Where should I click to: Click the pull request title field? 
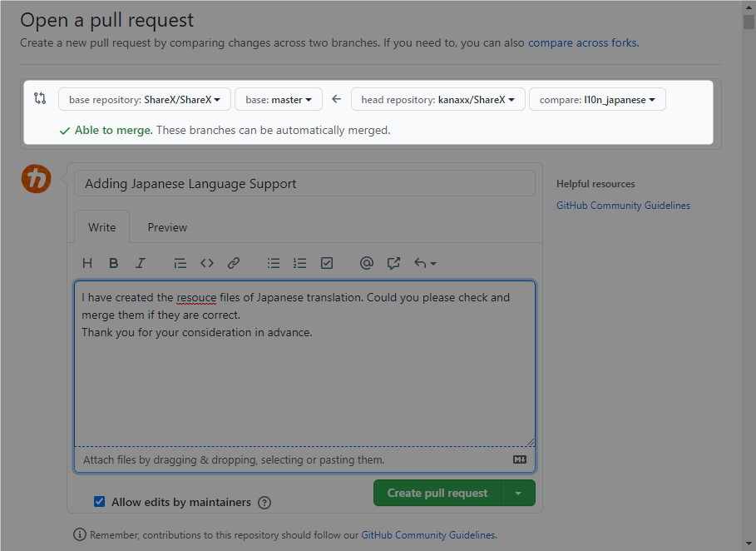point(304,183)
